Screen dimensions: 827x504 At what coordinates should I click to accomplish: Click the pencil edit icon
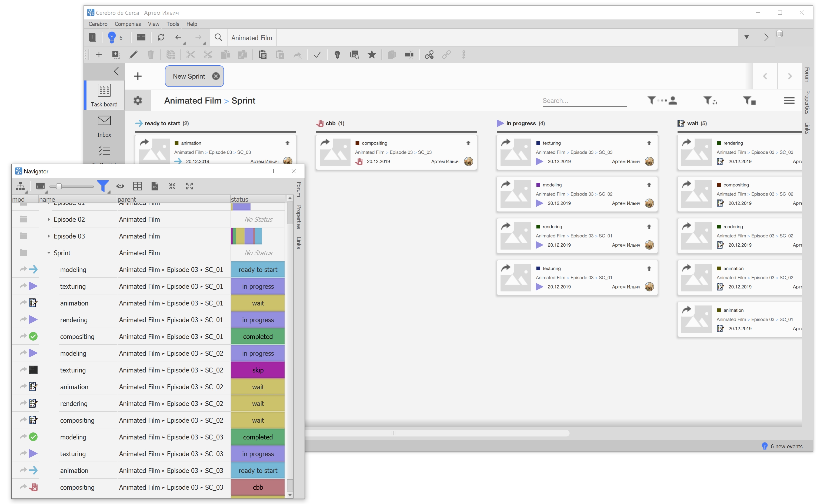pyautogui.click(x=133, y=55)
